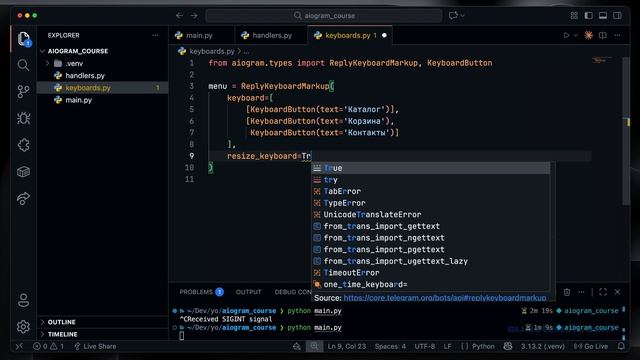Image resolution: width=640 pixels, height=360 pixels.
Task: Open run options dropdown next to play button
Action: pyautogui.click(x=576, y=36)
